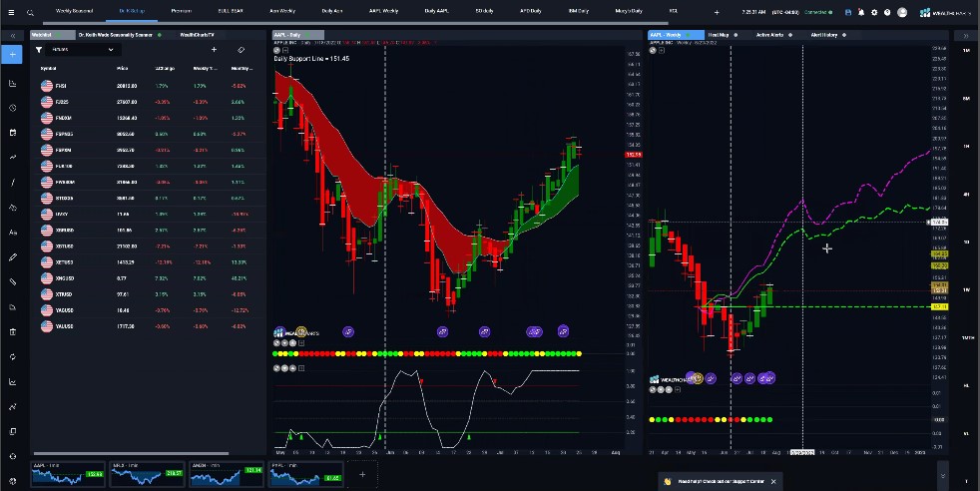This screenshot has width=980, height=491.
Task: Expand the daily dot indicator box icon
Action: [x=301, y=343]
